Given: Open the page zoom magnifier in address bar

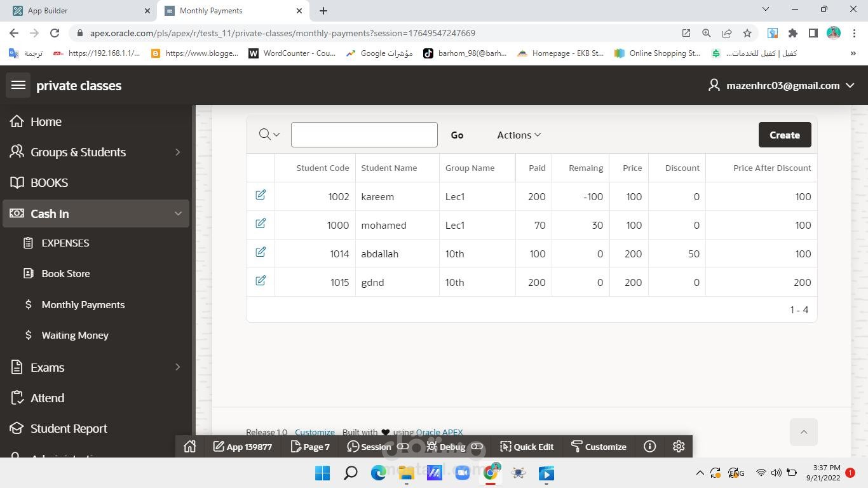Looking at the screenshot, I should point(706,33).
